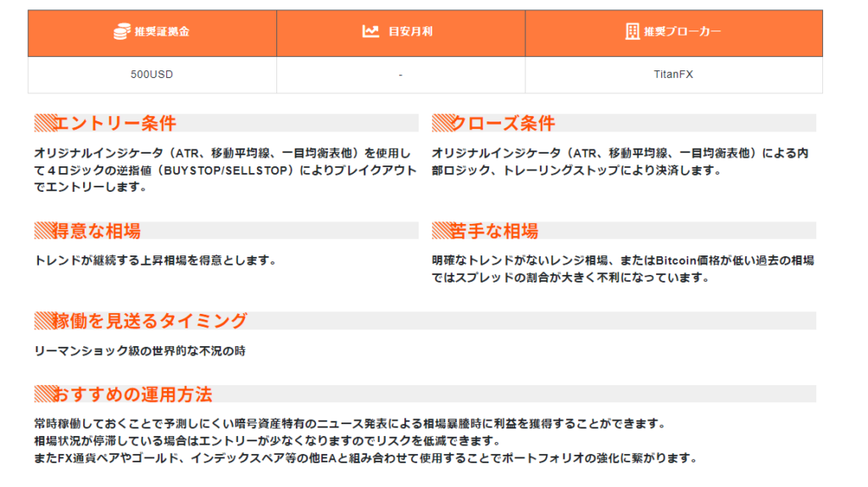Screen dimensions: 868x487
Task: Click the dash value under 目安月利
Action: 400,75
